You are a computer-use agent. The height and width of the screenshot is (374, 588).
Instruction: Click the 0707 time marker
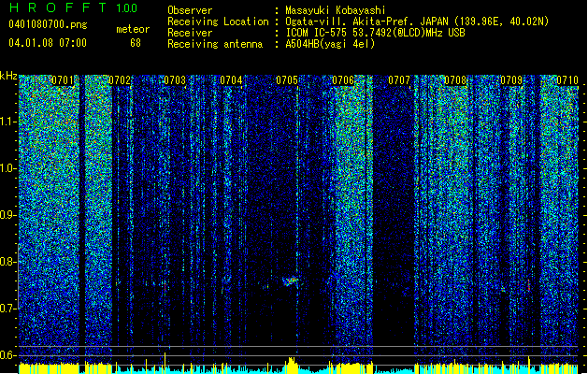tap(399, 80)
